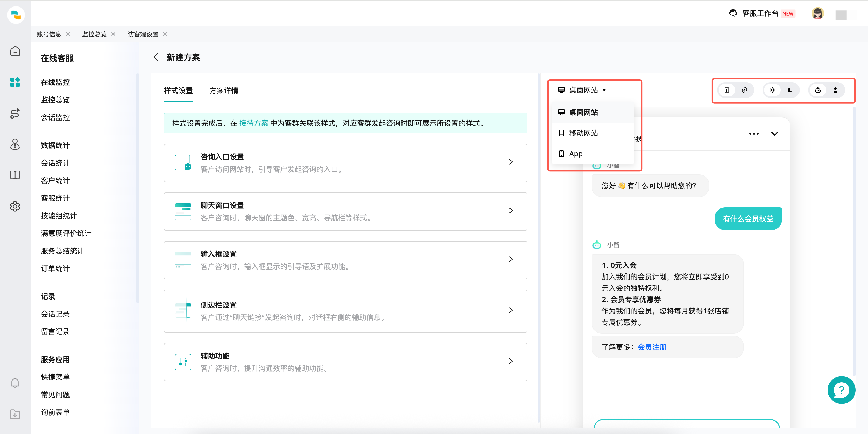868x434 pixels.
Task: Click the customer profile icon in sidebar
Action: 15,144
